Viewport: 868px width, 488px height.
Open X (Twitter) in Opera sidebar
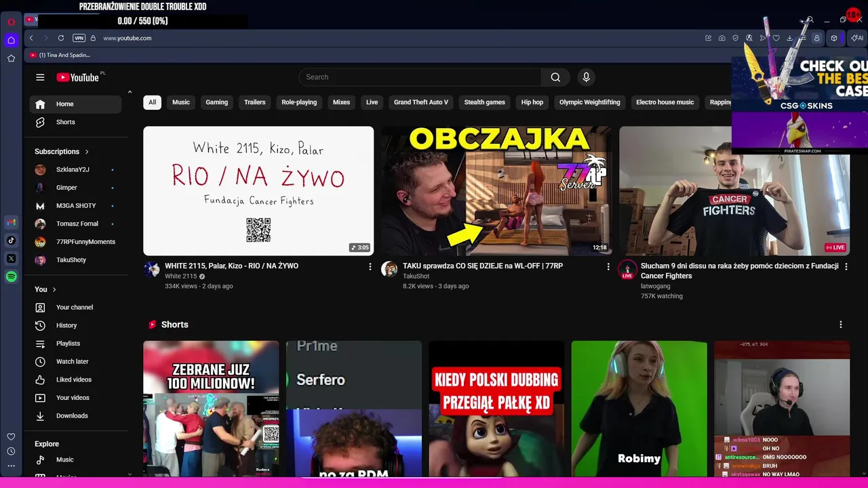[11, 258]
